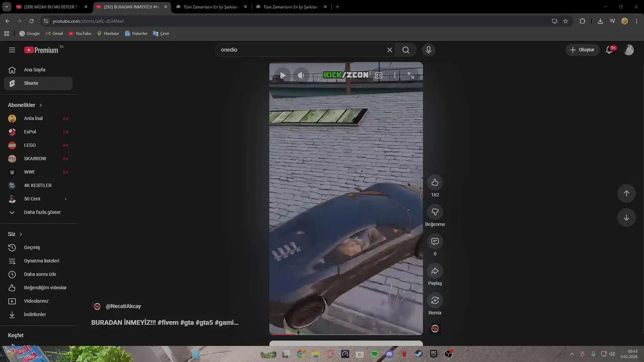Image resolution: width=644 pixels, height=362 pixels.
Task: Open the Gmail bookmark
Action: (54, 34)
